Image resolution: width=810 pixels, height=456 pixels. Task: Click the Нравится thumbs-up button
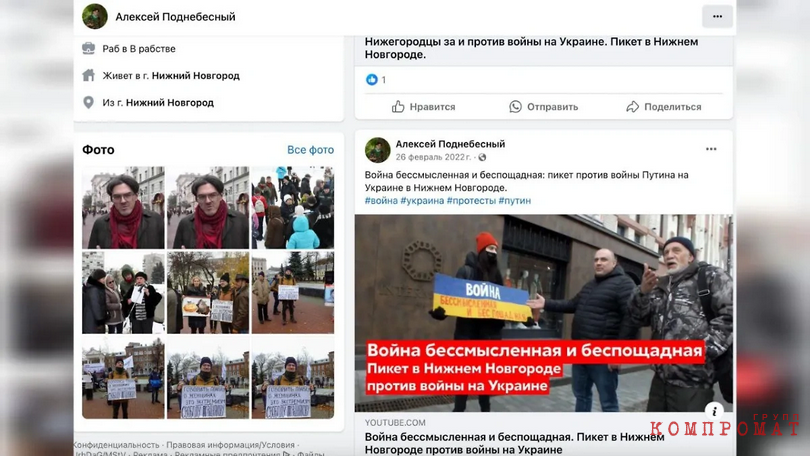[x=423, y=107]
